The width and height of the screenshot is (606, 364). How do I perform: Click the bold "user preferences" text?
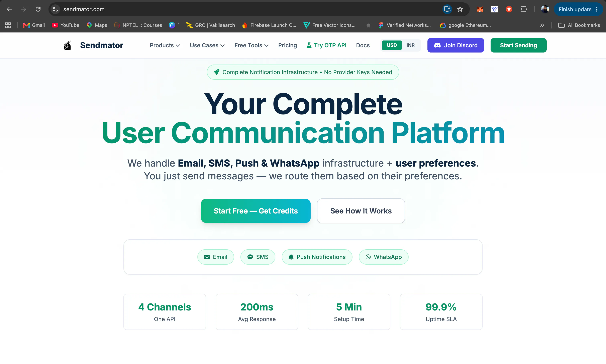click(435, 163)
